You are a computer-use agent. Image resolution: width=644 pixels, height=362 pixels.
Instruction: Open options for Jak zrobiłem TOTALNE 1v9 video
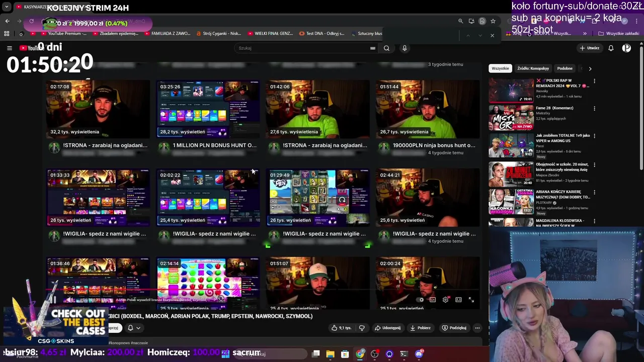(594, 136)
